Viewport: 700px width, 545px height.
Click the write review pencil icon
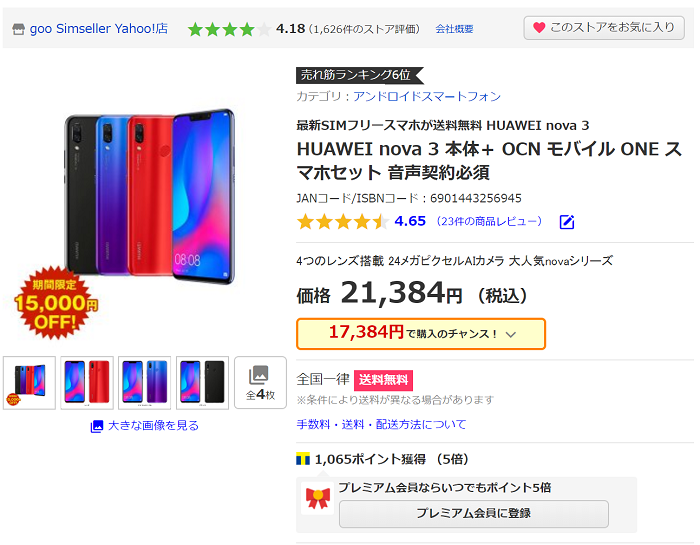(x=567, y=222)
